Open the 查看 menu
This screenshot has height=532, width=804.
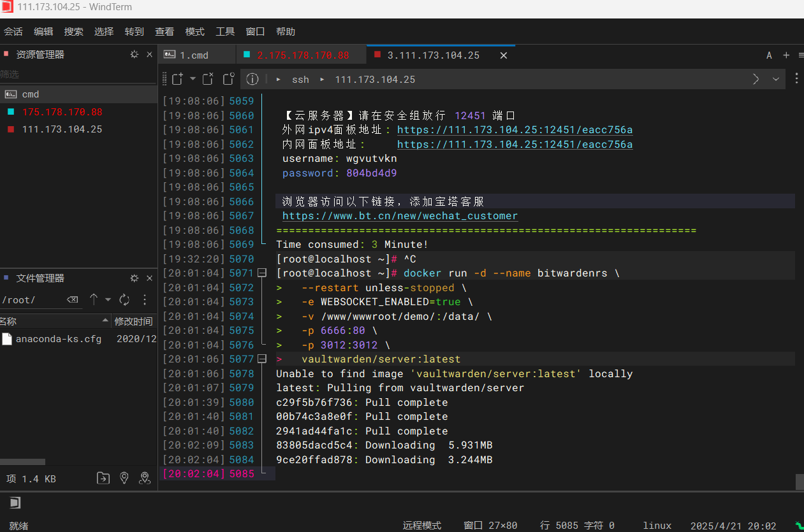pos(164,31)
